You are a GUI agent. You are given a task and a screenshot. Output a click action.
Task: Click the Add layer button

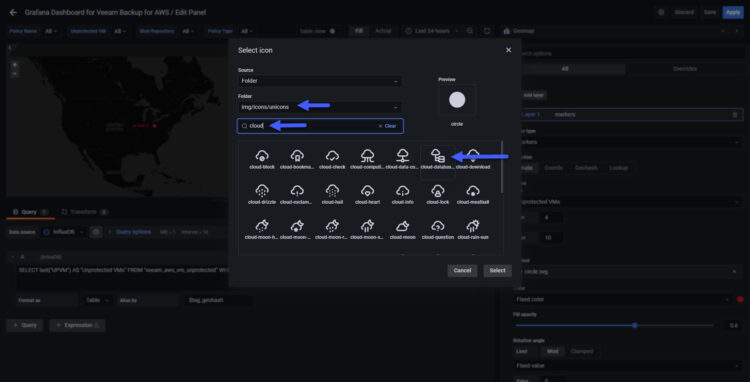point(533,95)
